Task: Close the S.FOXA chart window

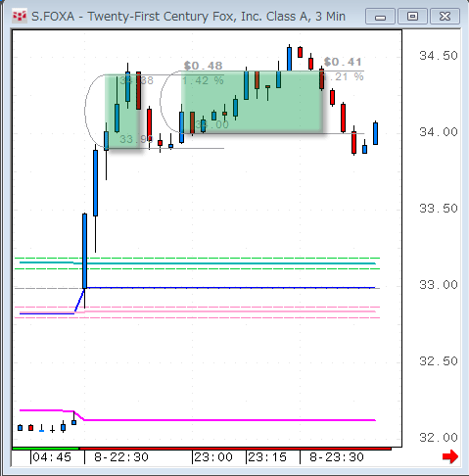Action: pyautogui.click(x=445, y=17)
